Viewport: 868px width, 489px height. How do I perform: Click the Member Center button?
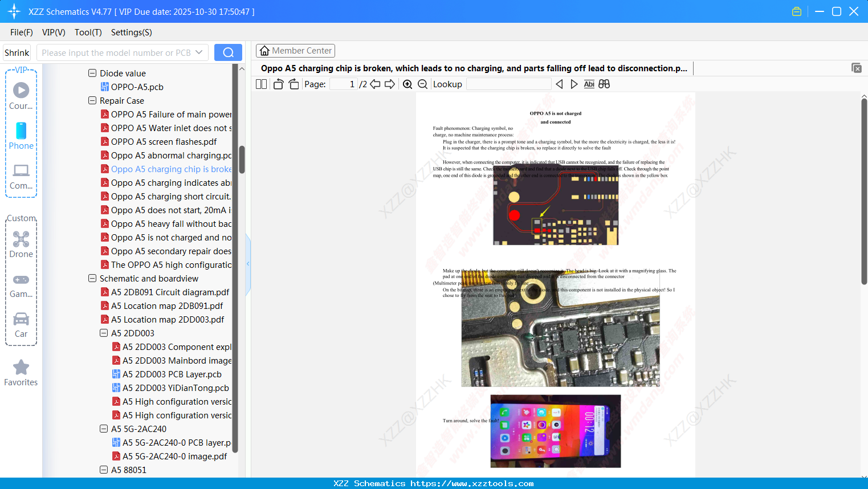coord(296,51)
